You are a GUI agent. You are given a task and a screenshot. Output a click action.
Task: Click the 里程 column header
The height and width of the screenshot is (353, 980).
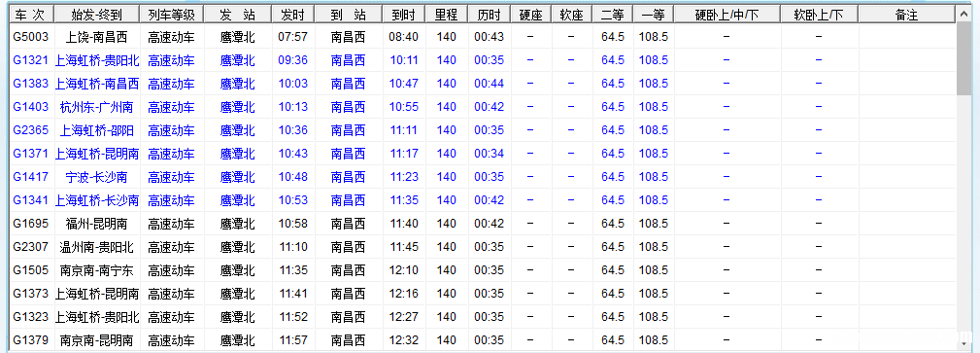447,15
